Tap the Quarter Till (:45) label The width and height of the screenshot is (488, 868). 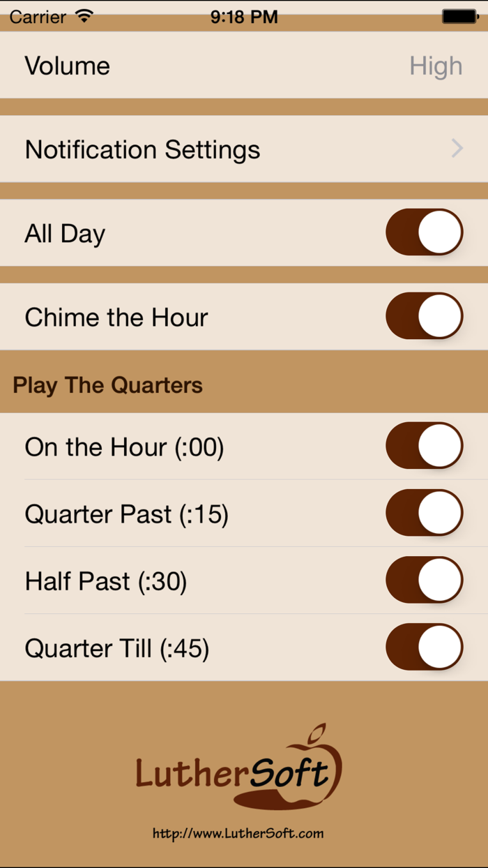click(117, 649)
